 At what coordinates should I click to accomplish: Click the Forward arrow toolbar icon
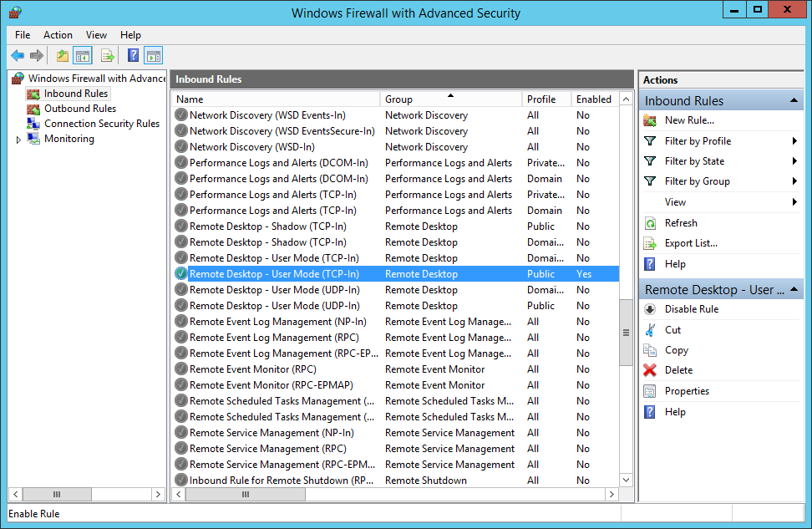[x=36, y=55]
